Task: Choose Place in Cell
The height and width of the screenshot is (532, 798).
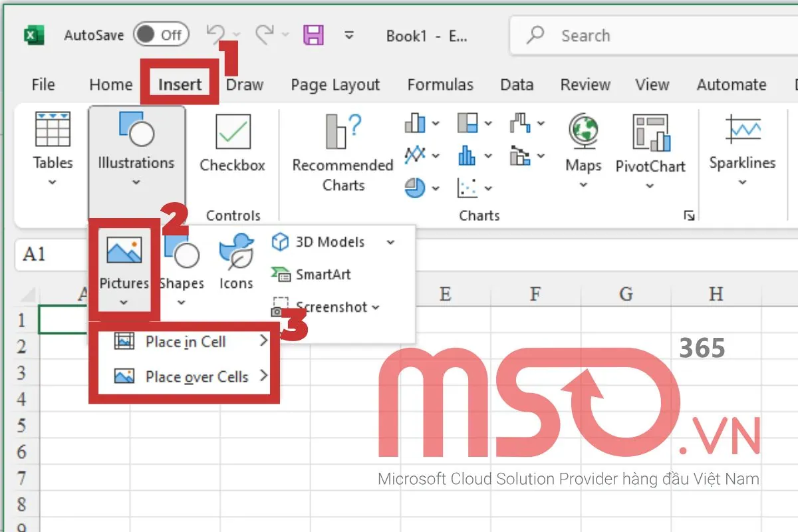Action: click(x=186, y=341)
